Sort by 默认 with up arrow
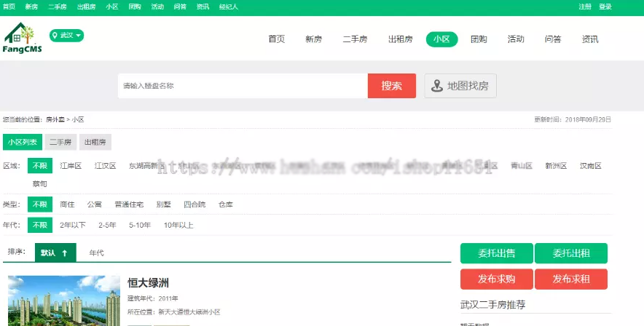The width and height of the screenshot is (644, 326). coord(55,253)
